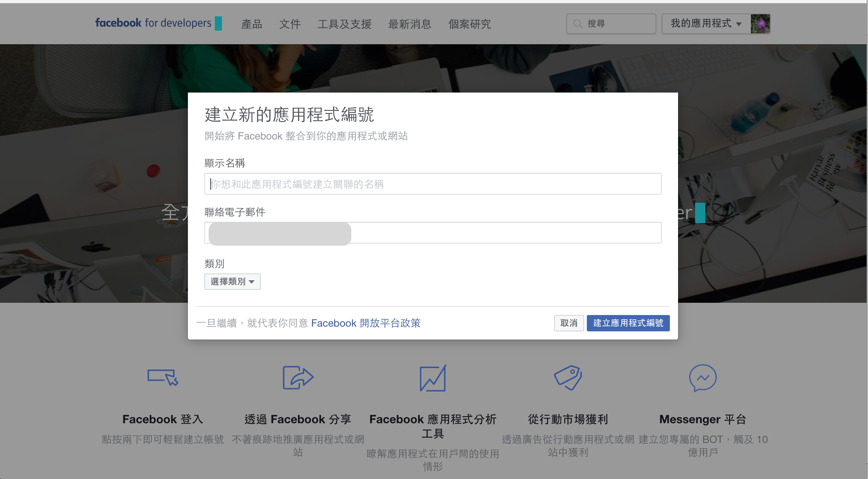Open Facebook 應用程式分析工具 heading
Image resolution: width=868 pixels, height=479 pixels.
click(433, 426)
